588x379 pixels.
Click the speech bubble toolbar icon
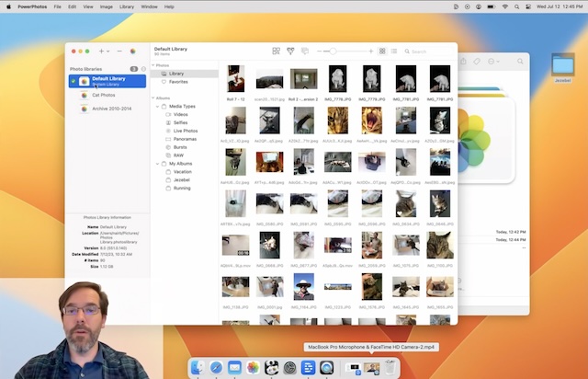click(x=305, y=52)
